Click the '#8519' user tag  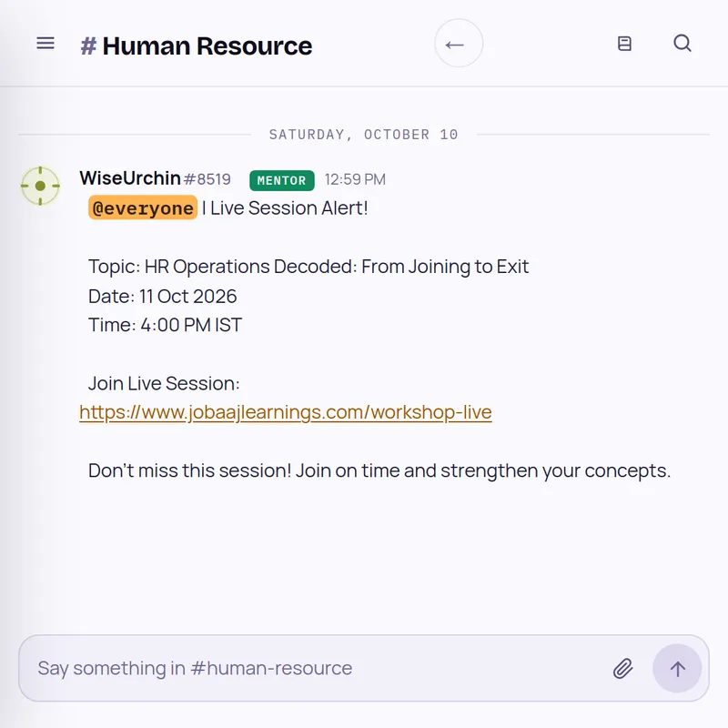207,179
